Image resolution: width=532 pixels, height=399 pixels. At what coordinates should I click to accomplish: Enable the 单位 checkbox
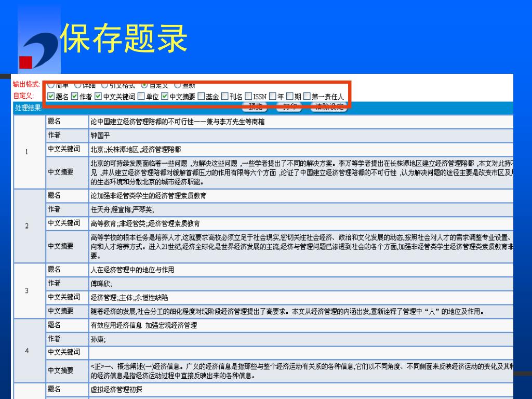coord(141,96)
